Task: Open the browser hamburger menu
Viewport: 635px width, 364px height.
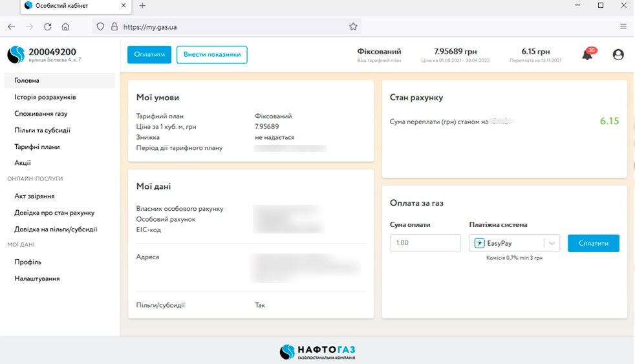Action: (x=623, y=27)
